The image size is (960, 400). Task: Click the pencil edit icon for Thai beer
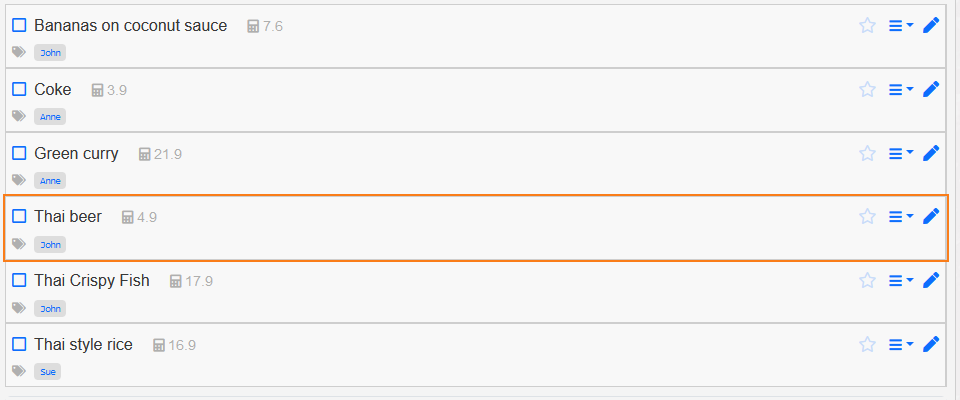pos(931,216)
